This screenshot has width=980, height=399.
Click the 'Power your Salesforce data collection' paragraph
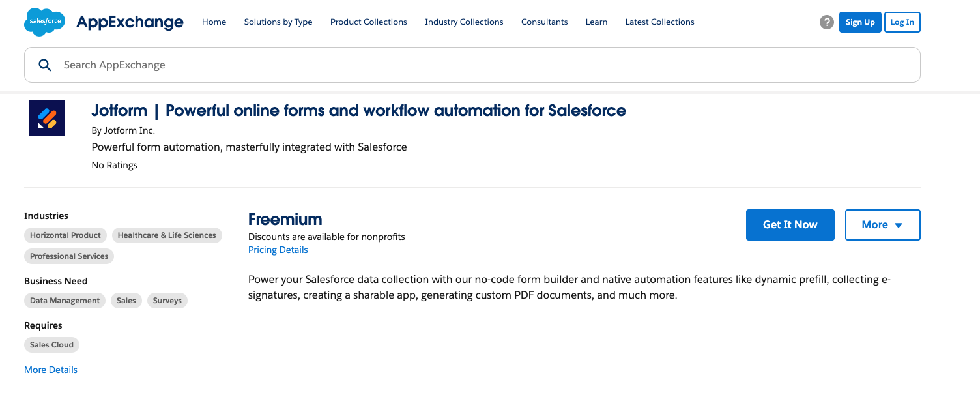coord(569,288)
